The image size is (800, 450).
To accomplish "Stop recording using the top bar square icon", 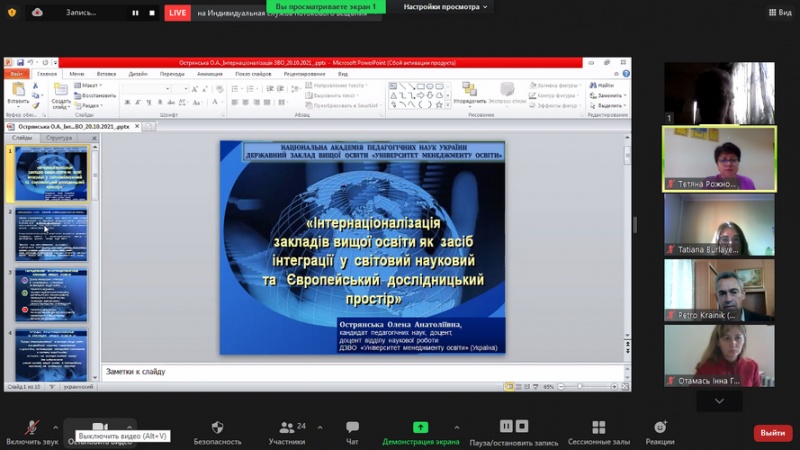I will tap(152, 13).
